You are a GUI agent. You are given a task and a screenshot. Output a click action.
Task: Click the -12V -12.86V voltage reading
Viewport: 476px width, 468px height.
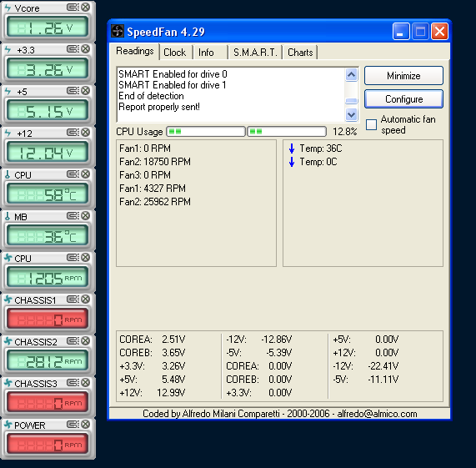point(259,340)
